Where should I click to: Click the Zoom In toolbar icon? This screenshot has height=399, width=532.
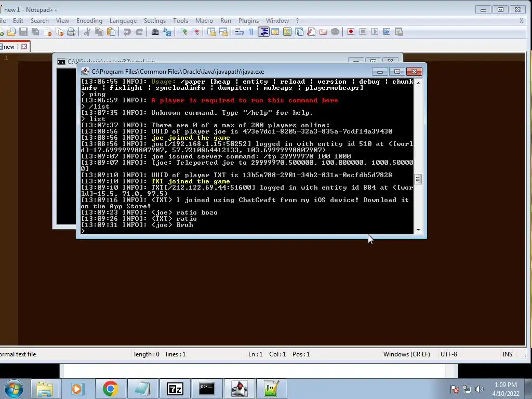tap(183, 32)
